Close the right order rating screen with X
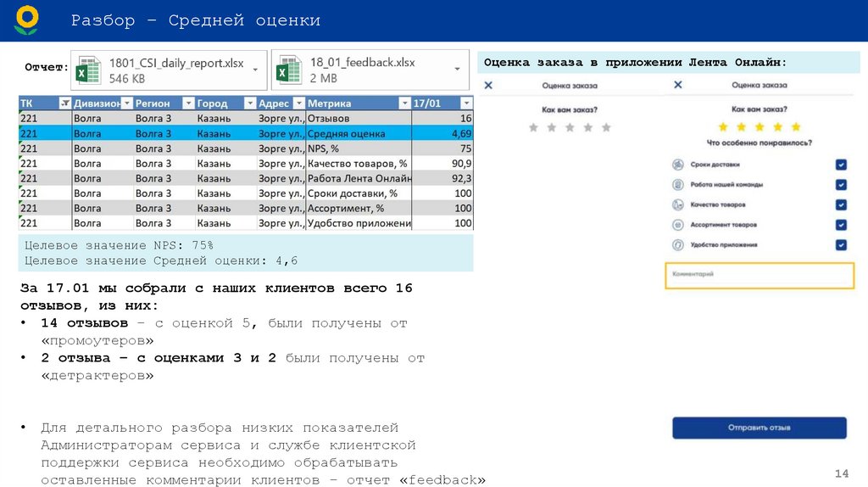 tap(677, 85)
